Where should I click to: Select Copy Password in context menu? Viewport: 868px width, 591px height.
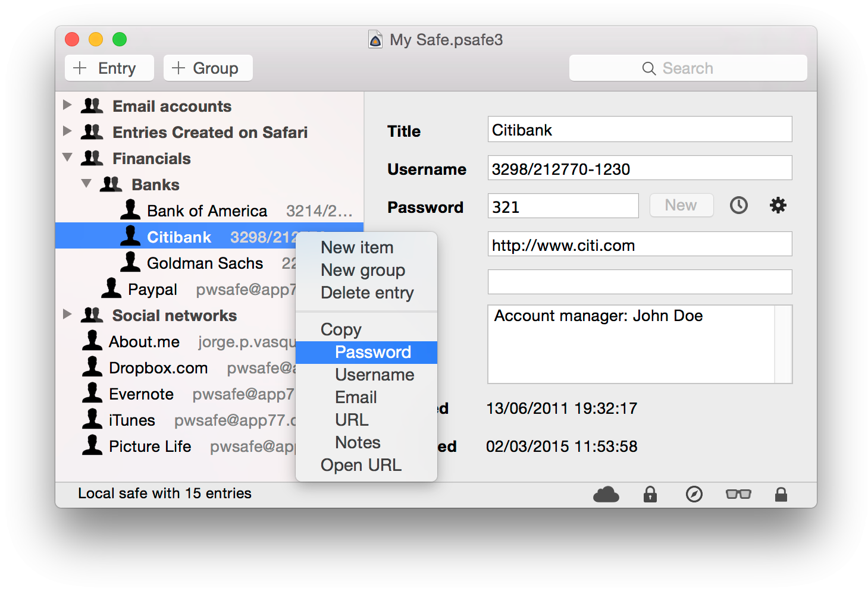(366, 352)
